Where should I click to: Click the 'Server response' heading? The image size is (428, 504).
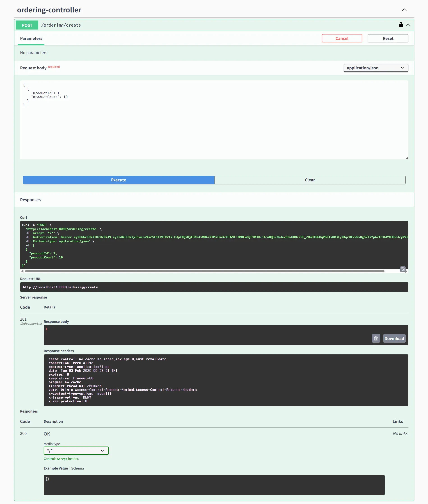click(x=34, y=297)
